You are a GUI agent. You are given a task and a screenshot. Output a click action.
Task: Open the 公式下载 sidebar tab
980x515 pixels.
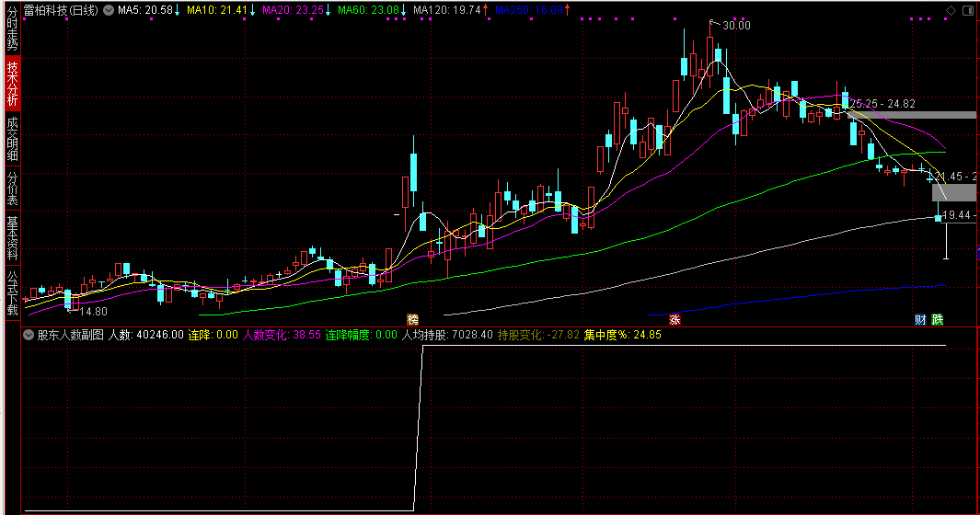coord(12,293)
